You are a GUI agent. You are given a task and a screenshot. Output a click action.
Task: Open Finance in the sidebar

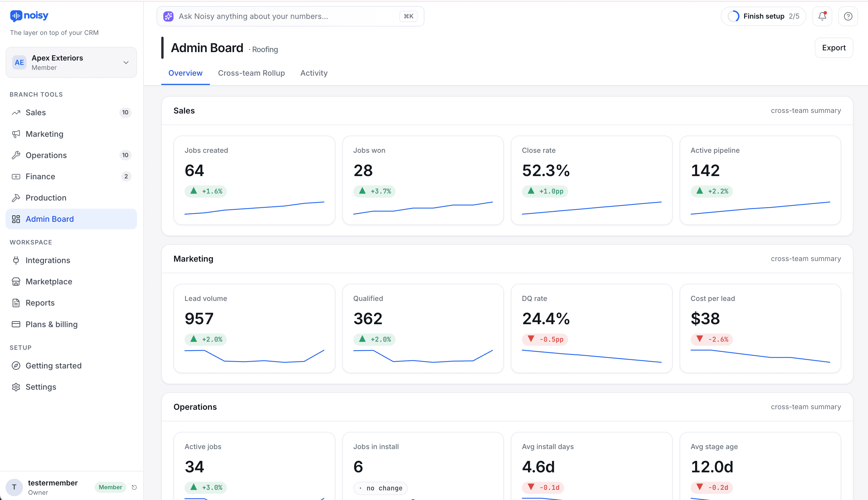[x=71, y=176]
